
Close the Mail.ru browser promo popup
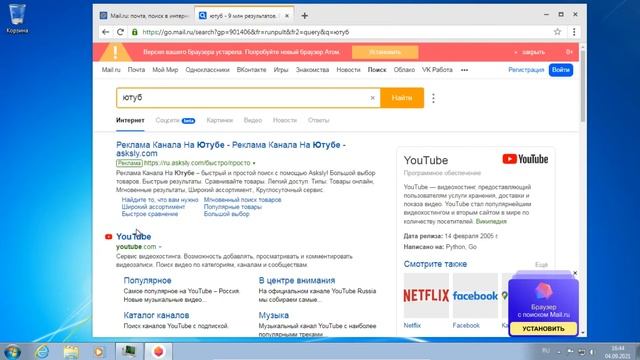575,273
